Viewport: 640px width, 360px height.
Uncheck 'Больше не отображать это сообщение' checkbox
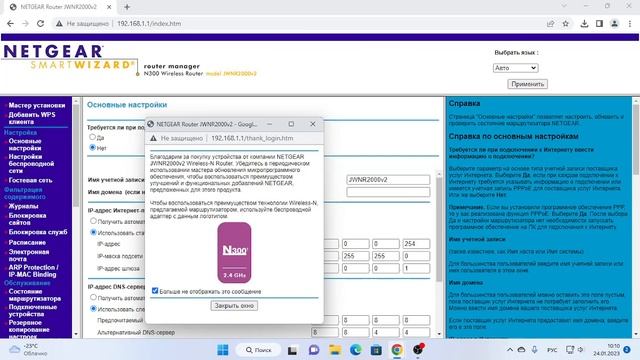pos(155,291)
